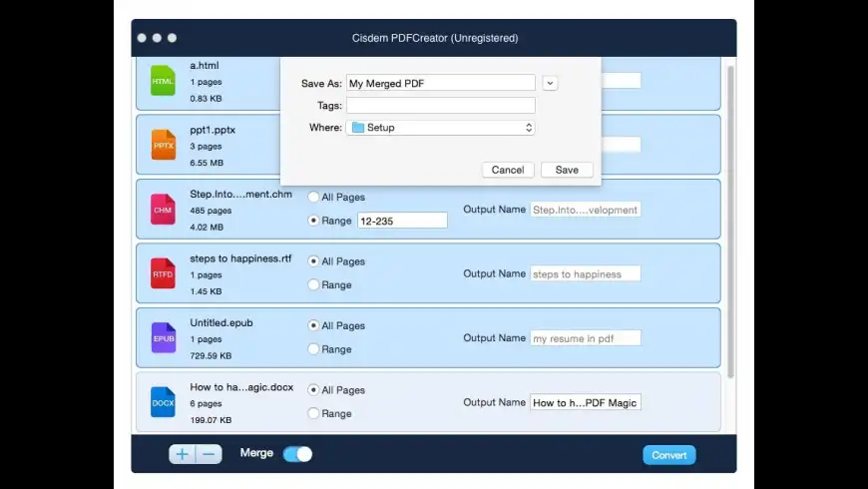The height and width of the screenshot is (489, 868).
Task: Select Range for Step.Into chm file
Action: (313, 221)
